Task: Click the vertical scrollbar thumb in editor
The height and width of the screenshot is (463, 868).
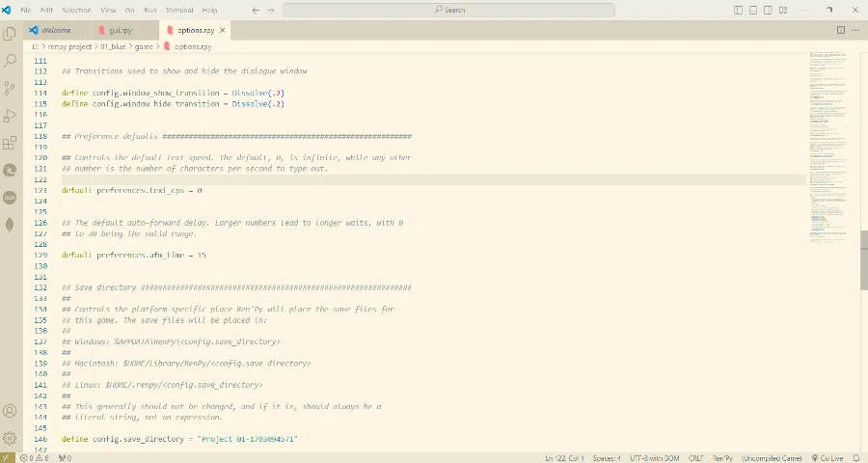Action: click(864, 260)
